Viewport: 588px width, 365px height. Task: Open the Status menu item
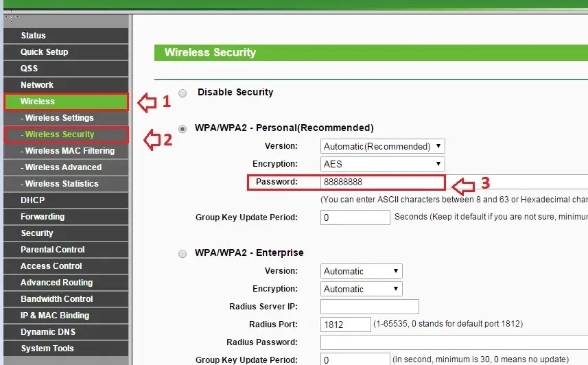coord(66,36)
